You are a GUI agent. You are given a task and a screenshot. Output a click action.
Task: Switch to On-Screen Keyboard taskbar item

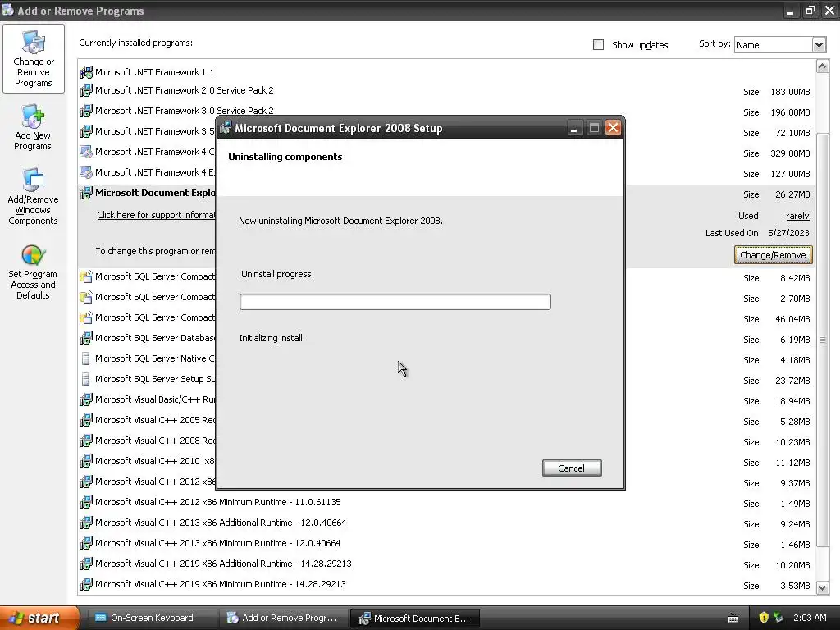tap(152, 618)
